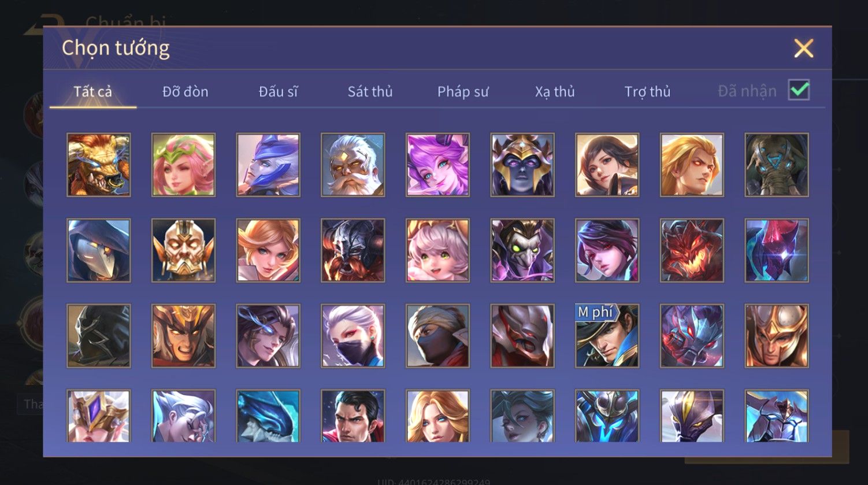
Task: Pick the golden masked face hero
Action: tap(183, 250)
